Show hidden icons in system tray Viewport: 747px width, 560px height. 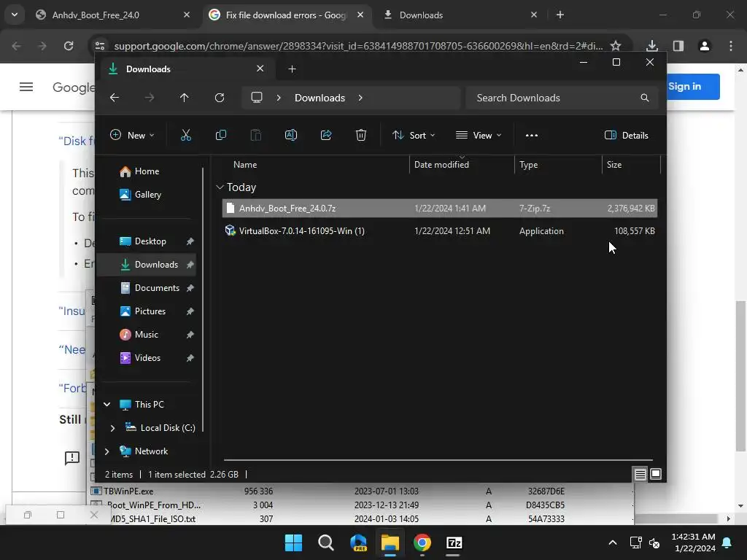point(613,542)
